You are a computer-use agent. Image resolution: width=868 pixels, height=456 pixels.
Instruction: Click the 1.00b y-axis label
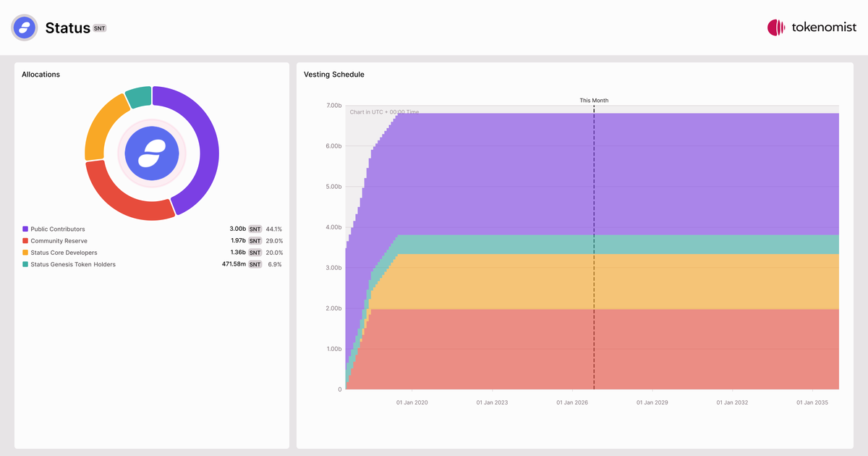333,349
